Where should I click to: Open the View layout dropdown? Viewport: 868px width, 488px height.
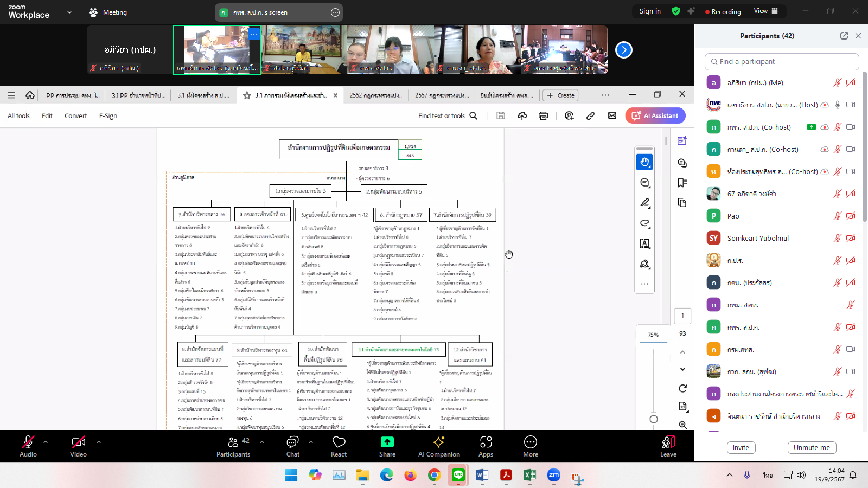pyautogui.click(x=766, y=11)
